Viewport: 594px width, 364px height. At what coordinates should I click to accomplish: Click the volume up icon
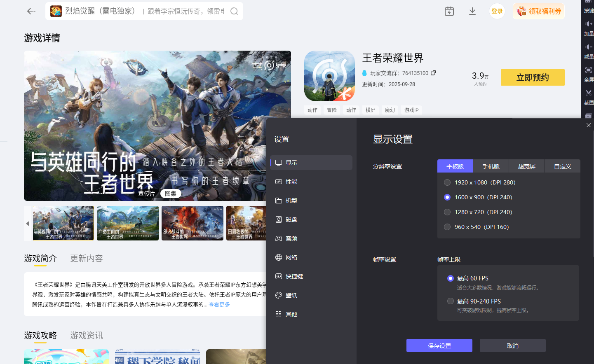[x=589, y=24]
